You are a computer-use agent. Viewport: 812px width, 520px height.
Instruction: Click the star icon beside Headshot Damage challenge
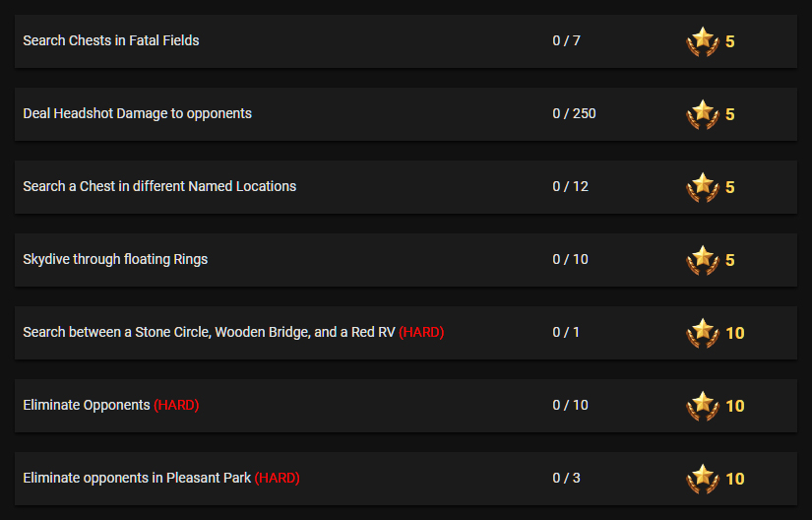[x=703, y=114]
